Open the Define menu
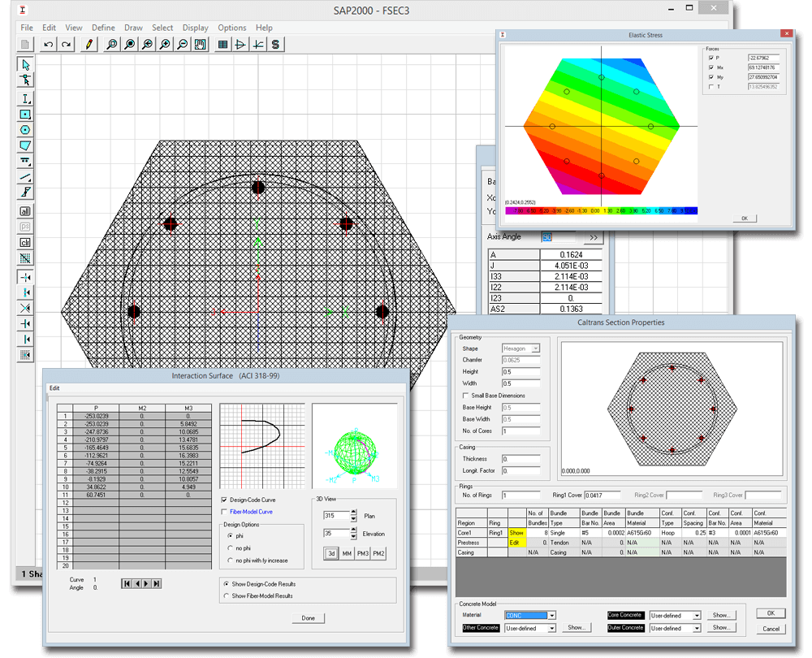This screenshot has width=812, height=658. (x=104, y=28)
